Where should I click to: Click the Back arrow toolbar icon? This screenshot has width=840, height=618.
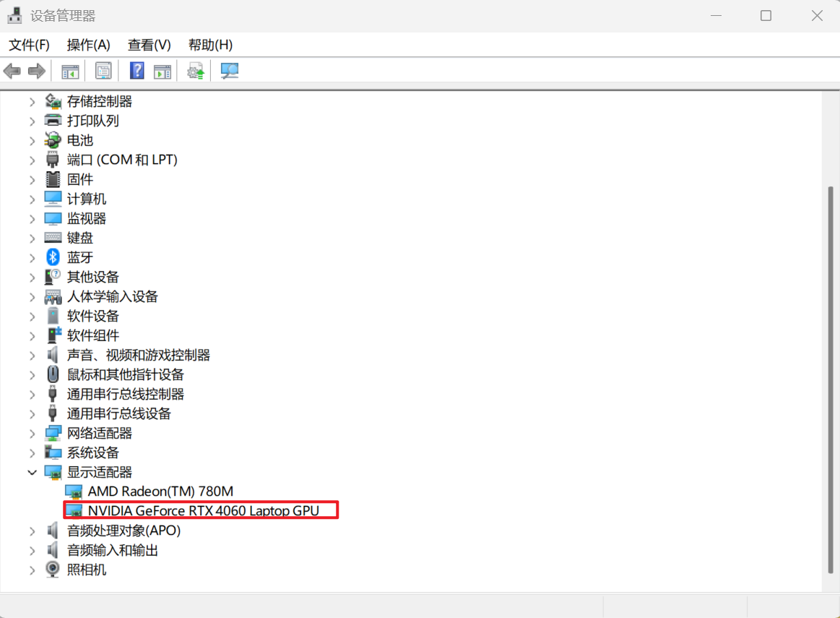coord(12,71)
